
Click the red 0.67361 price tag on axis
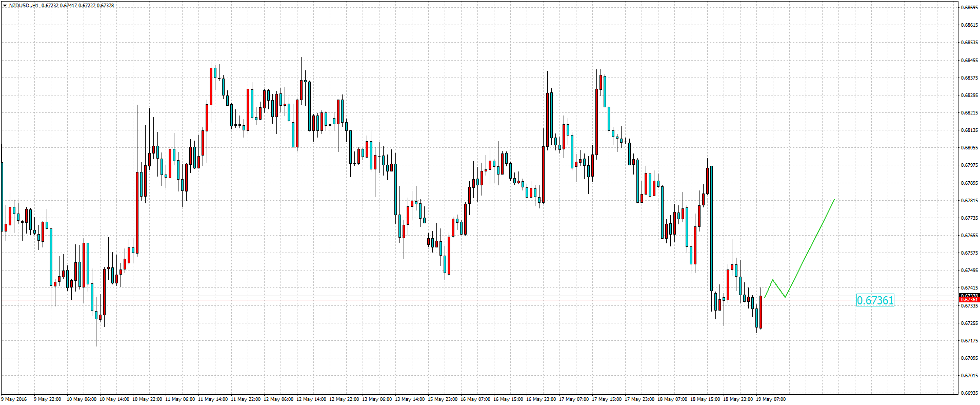pyautogui.click(x=969, y=300)
